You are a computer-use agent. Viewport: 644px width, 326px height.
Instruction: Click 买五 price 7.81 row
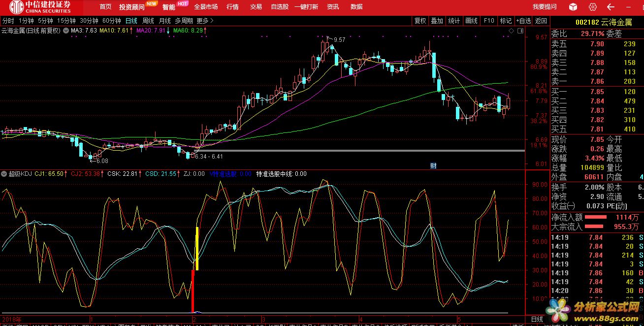tap(597, 129)
